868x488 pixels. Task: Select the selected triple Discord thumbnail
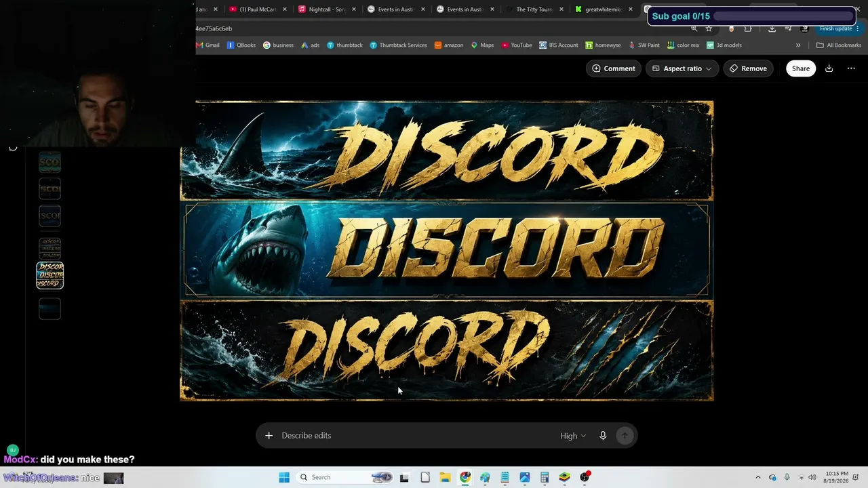point(50,275)
